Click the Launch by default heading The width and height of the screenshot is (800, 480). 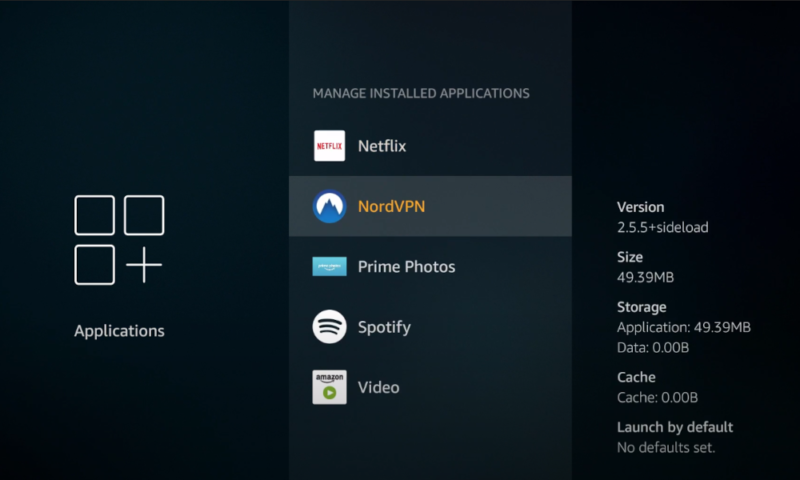coord(674,427)
